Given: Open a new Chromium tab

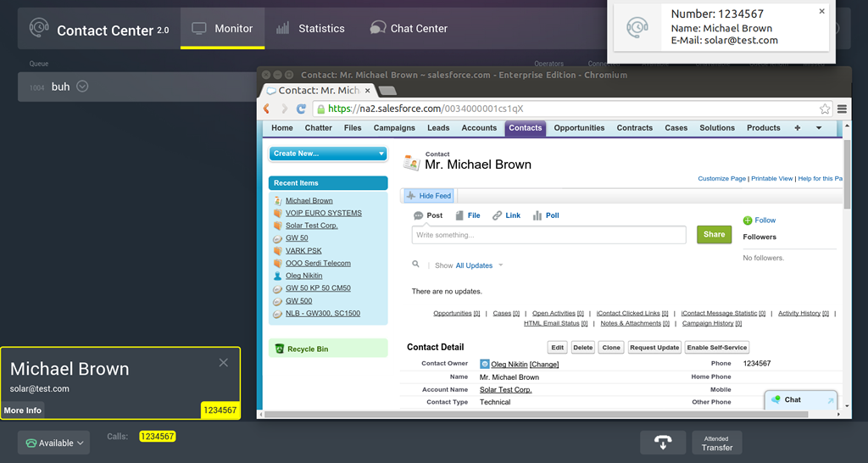Looking at the screenshot, I should tap(388, 90).
